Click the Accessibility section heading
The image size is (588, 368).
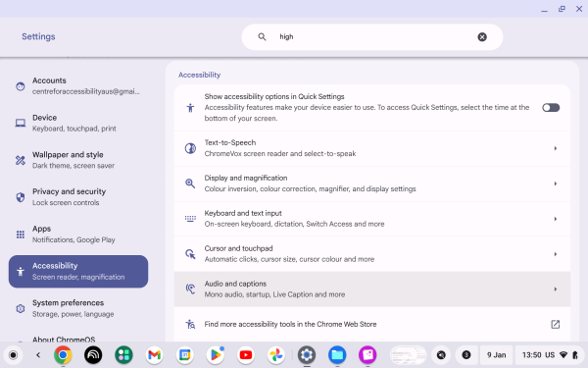pos(199,75)
